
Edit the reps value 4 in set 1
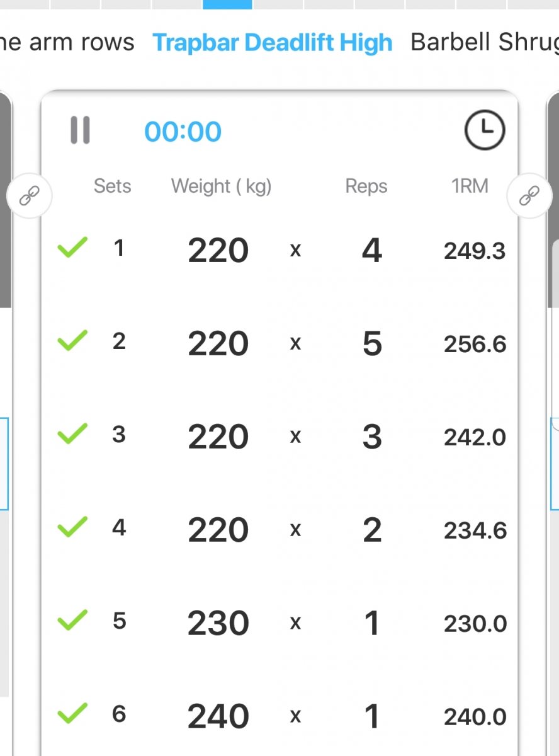372,251
